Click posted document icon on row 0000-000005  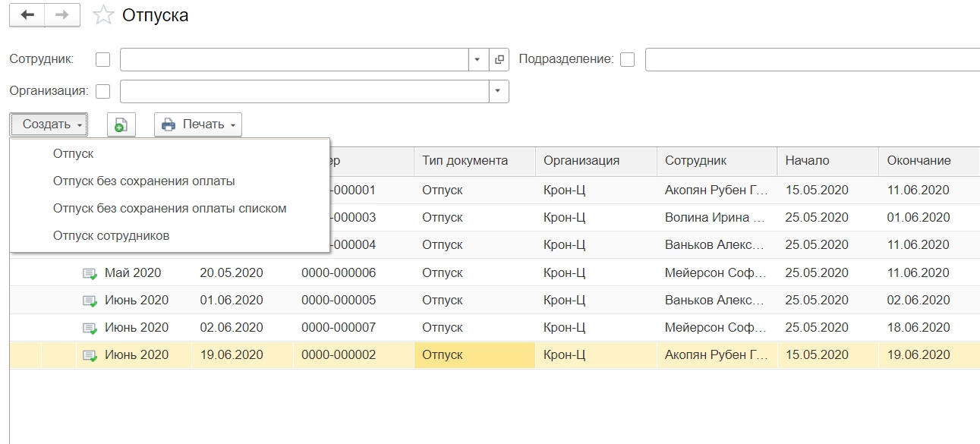click(x=90, y=301)
